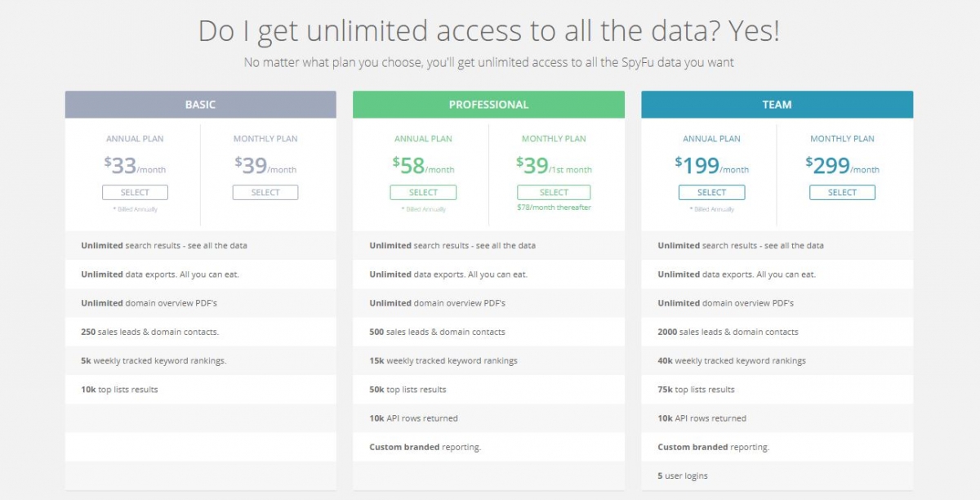This screenshot has height=500, width=980.
Task: Click the PROFESSIONAL plan header
Action: [488, 105]
